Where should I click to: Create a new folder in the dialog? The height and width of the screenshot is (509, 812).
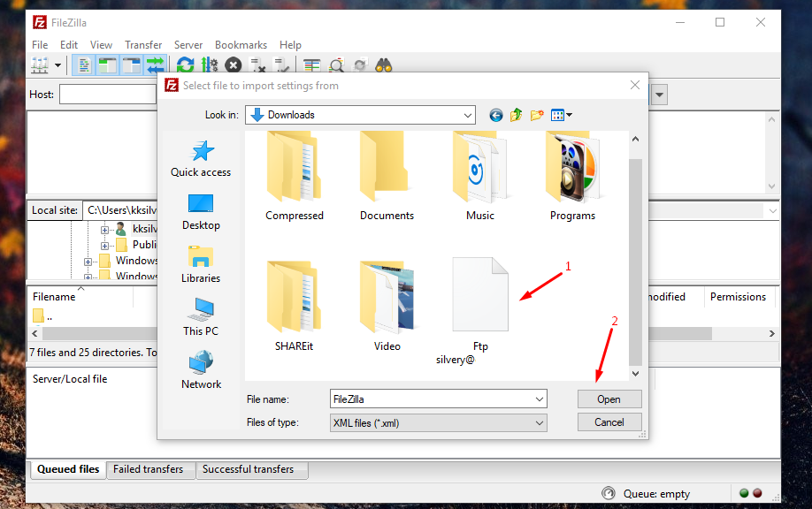pyautogui.click(x=537, y=115)
